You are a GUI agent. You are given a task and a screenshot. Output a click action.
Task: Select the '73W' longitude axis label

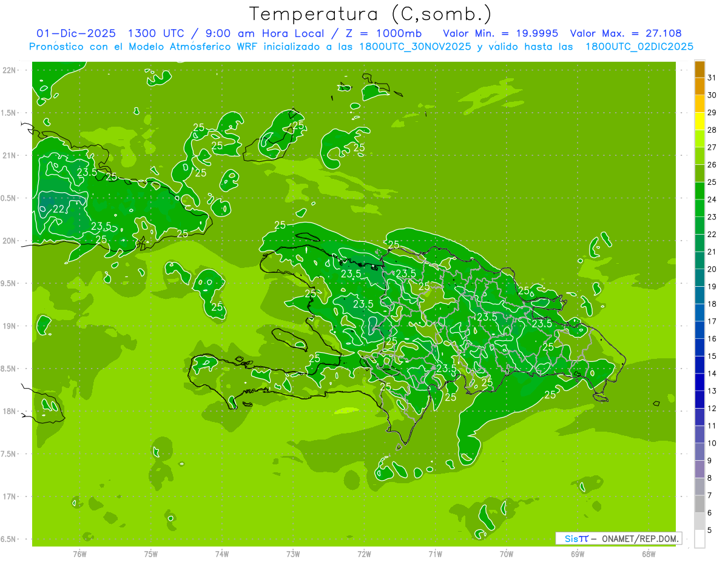(293, 554)
